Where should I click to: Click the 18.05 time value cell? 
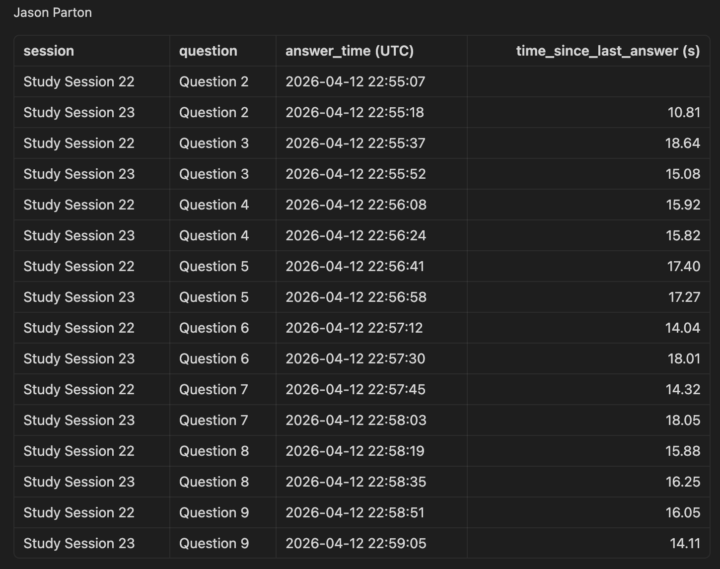click(683, 420)
